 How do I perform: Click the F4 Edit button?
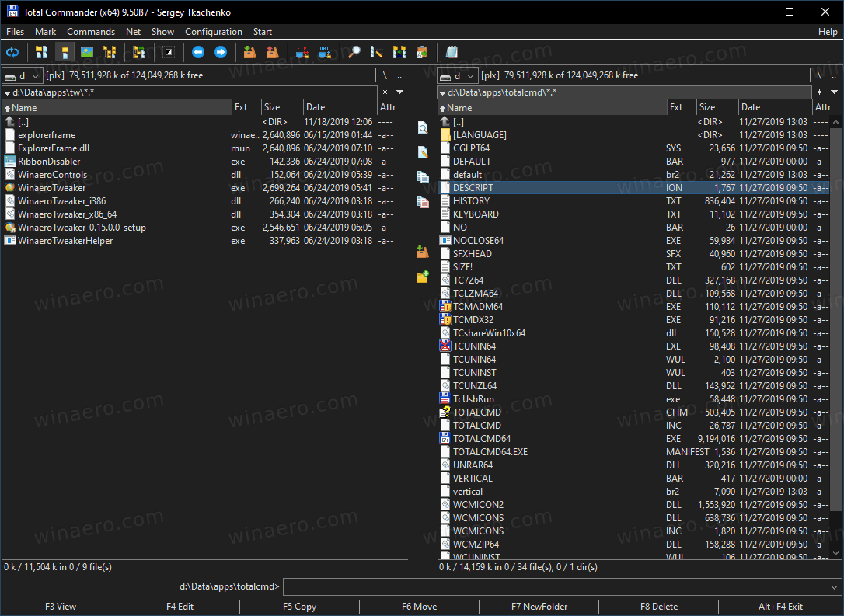tap(180, 607)
